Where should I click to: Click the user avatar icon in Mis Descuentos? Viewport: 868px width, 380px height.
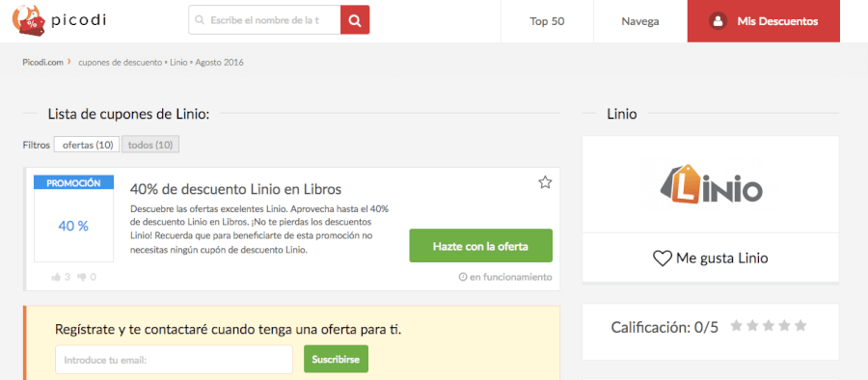718,21
